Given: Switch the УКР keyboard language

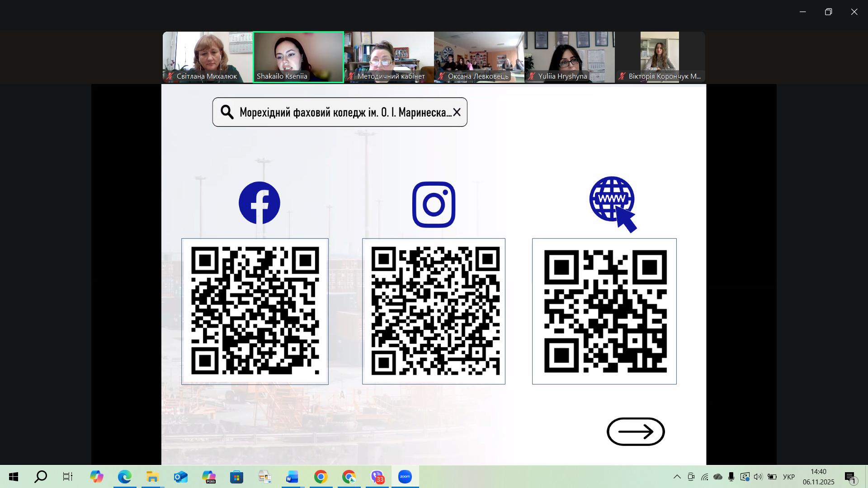Looking at the screenshot, I should click(788, 477).
